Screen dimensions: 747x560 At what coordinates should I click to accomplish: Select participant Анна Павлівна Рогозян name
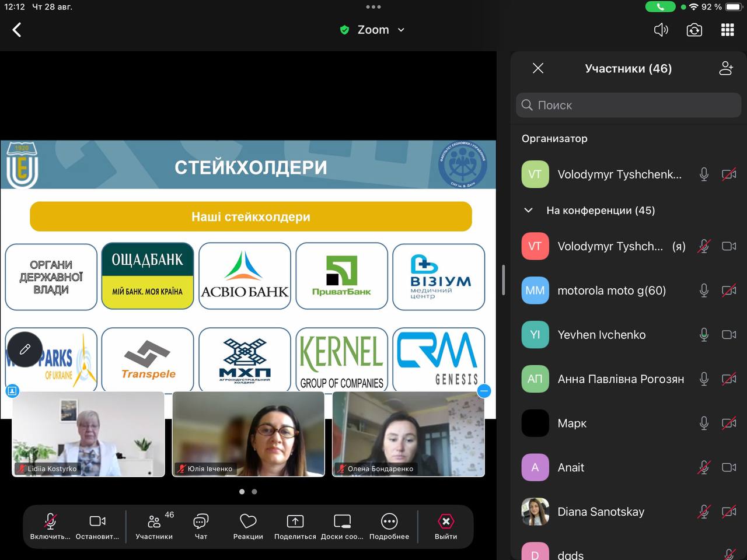620,379
